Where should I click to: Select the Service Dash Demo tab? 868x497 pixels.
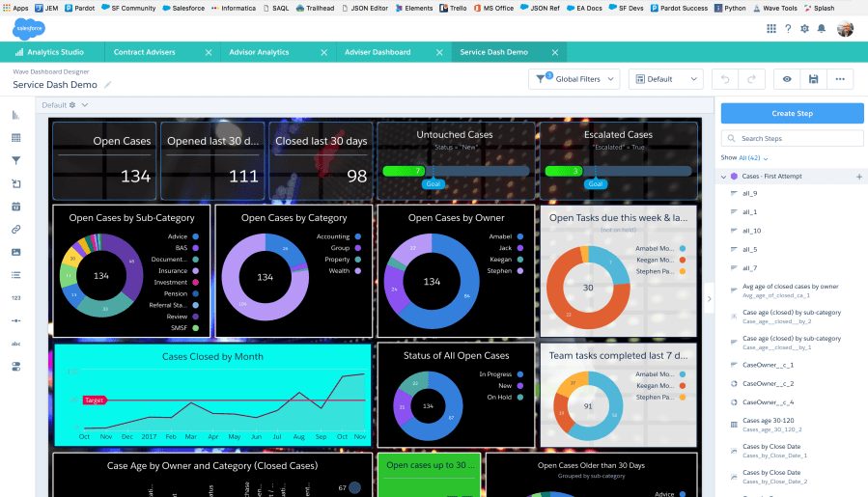493,52
